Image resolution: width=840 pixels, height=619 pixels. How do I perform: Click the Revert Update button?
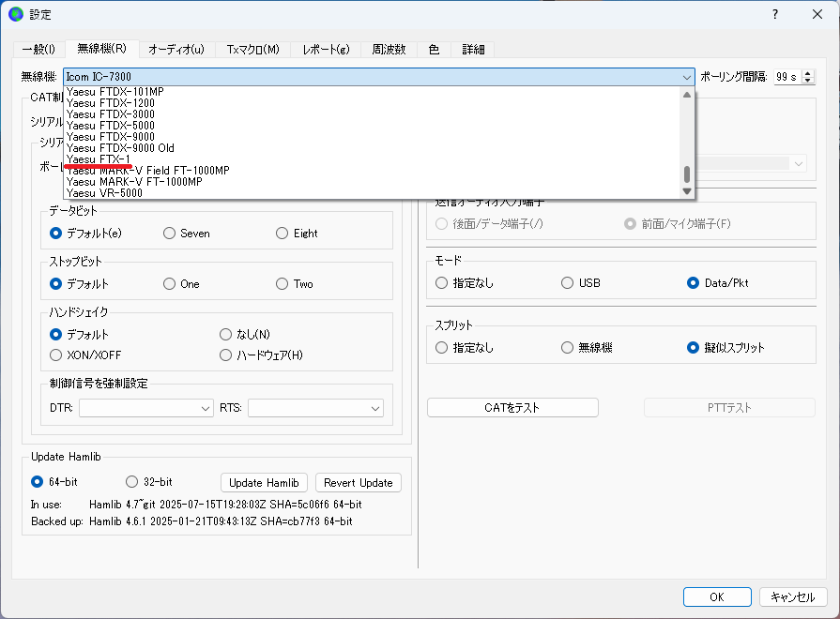coord(359,482)
